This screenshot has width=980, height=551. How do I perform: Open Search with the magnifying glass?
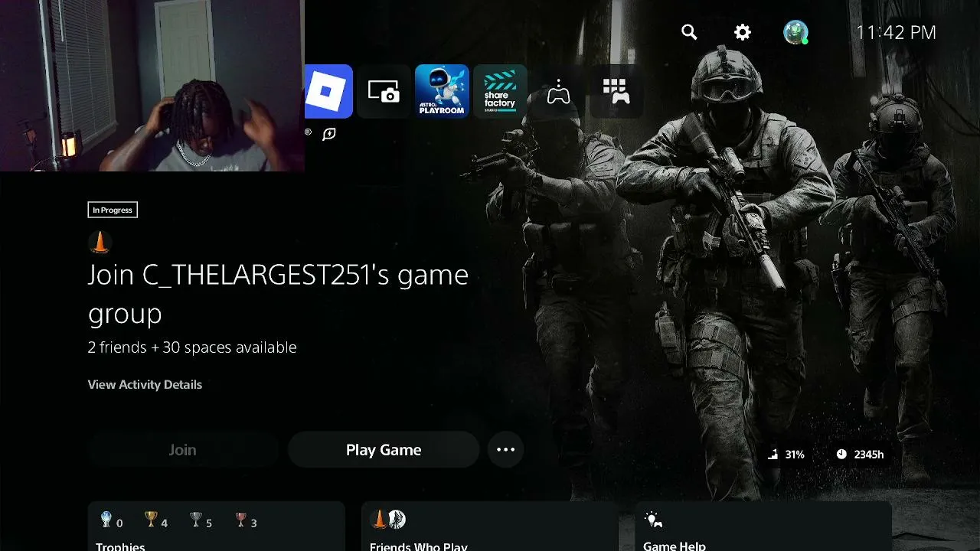pyautogui.click(x=689, y=32)
